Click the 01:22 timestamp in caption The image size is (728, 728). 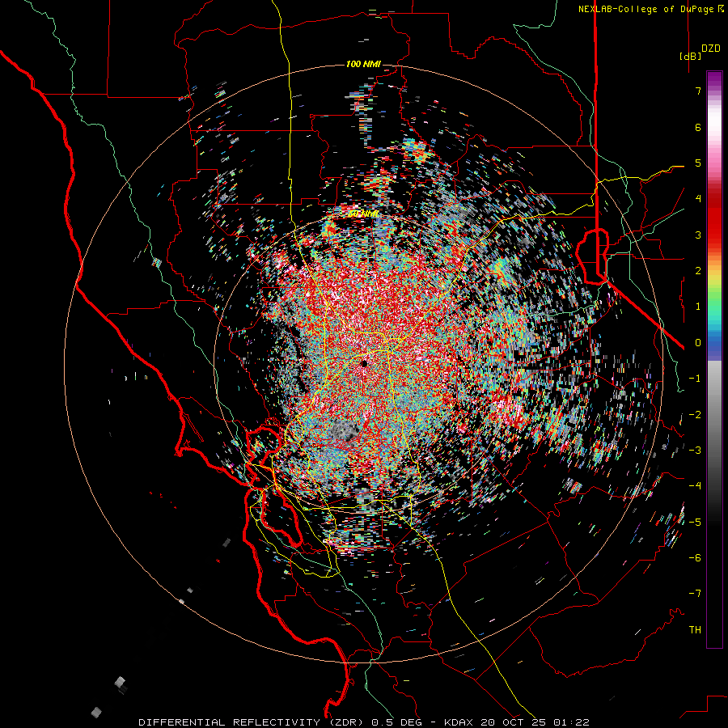click(x=571, y=722)
